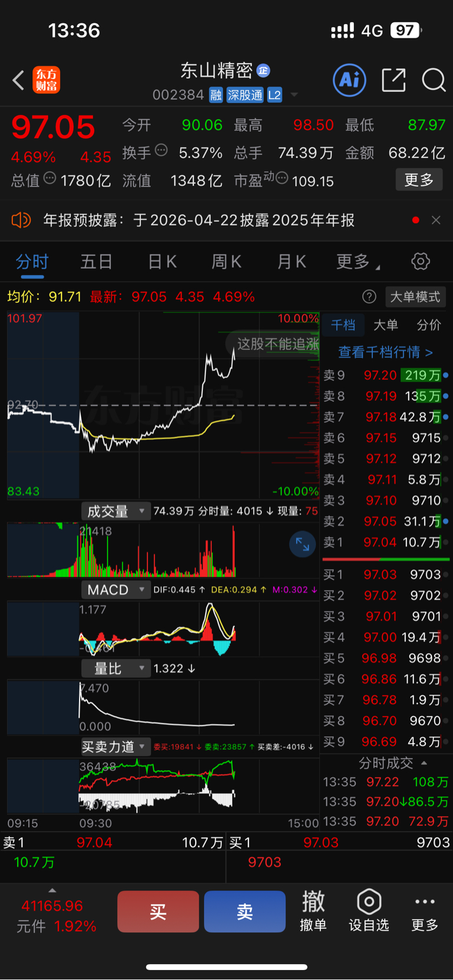Tap the 13:36 status bar clock
The height and width of the screenshot is (980, 453).
click(x=74, y=30)
